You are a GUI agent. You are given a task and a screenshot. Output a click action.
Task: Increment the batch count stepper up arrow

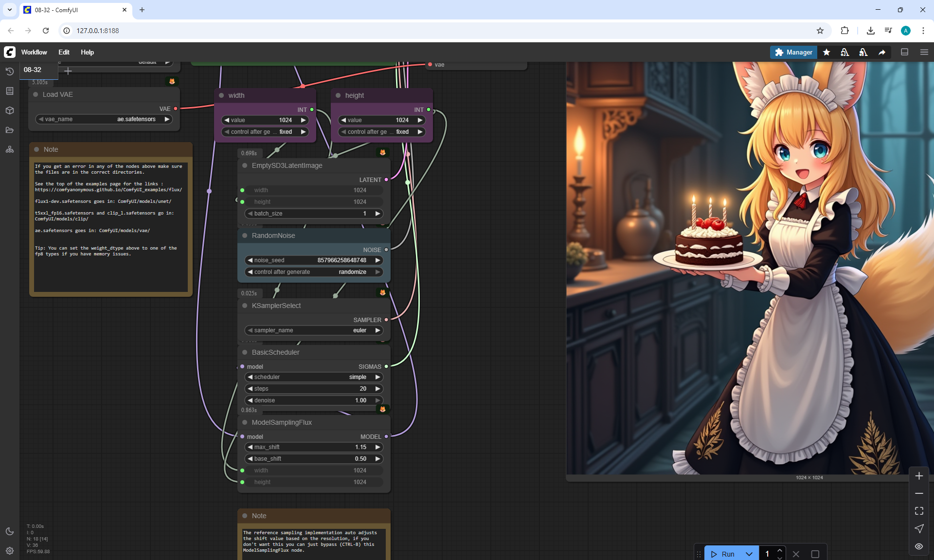tap(779, 550)
